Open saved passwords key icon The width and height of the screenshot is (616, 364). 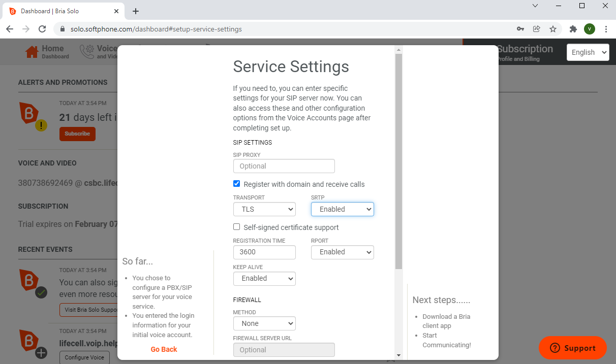pyautogui.click(x=520, y=29)
